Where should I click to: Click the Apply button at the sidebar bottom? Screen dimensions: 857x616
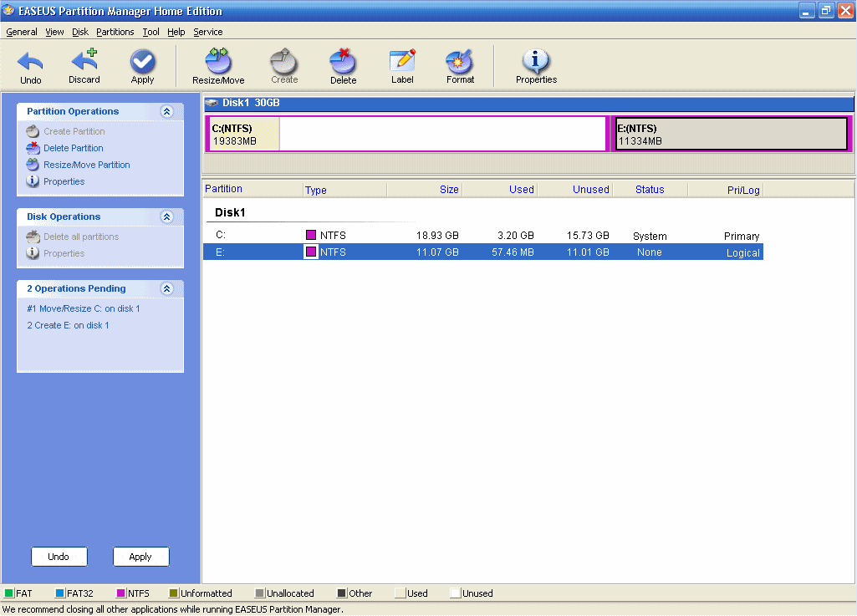pos(141,557)
